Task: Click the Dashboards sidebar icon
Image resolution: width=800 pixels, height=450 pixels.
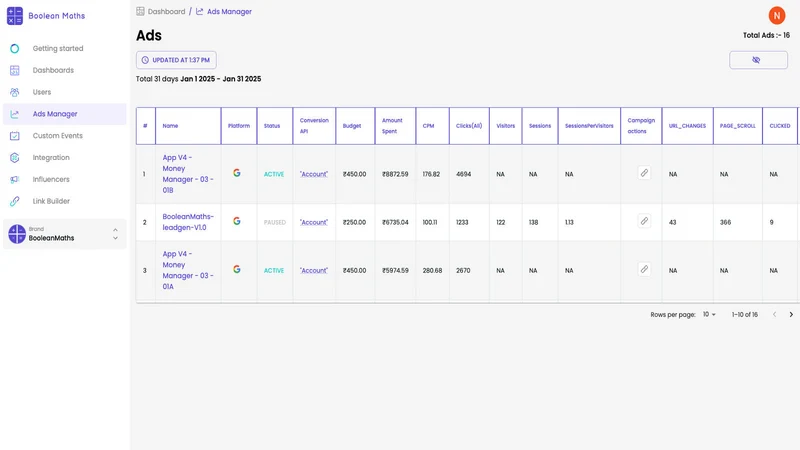Action: point(15,70)
